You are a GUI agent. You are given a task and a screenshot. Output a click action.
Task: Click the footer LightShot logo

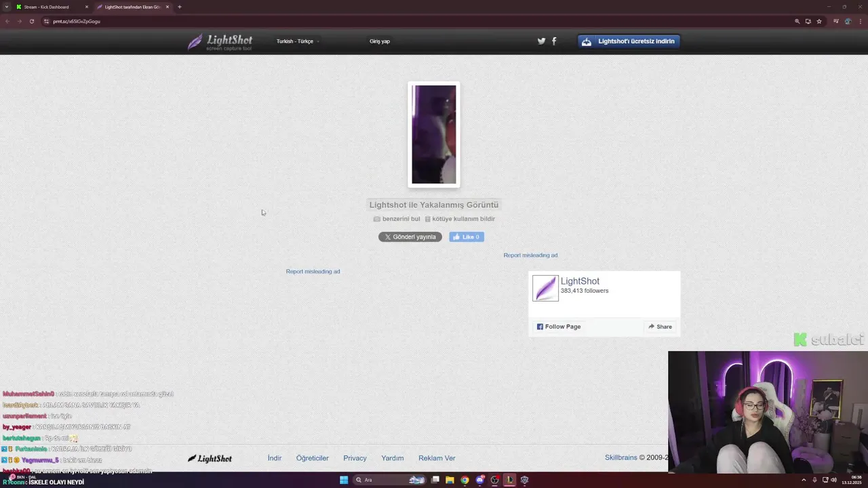coord(210,459)
